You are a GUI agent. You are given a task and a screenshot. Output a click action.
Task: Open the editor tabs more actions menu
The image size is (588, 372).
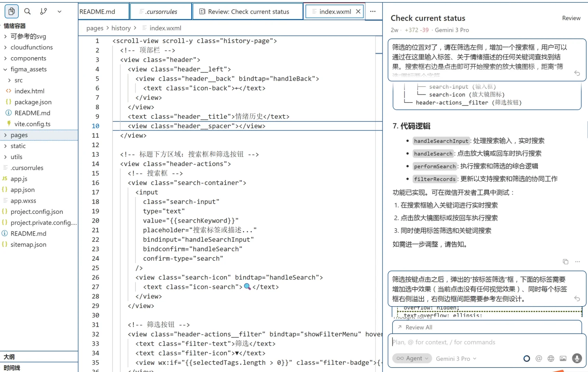(x=373, y=11)
